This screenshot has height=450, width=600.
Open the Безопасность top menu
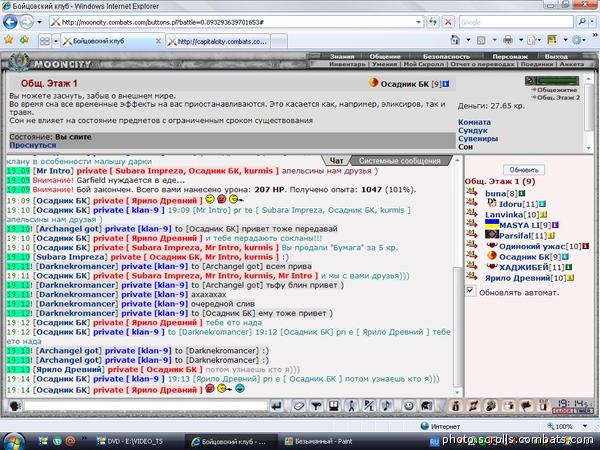pyautogui.click(x=446, y=56)
